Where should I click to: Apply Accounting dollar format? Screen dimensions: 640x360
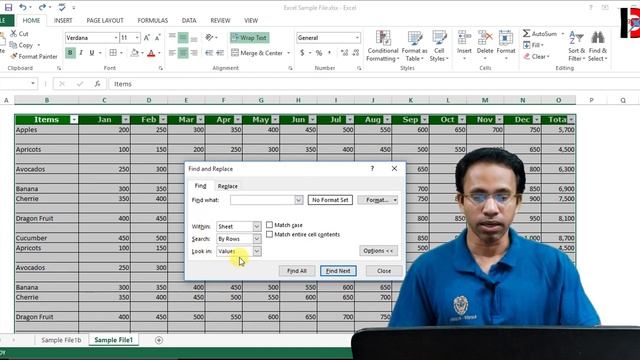[302, 53]
